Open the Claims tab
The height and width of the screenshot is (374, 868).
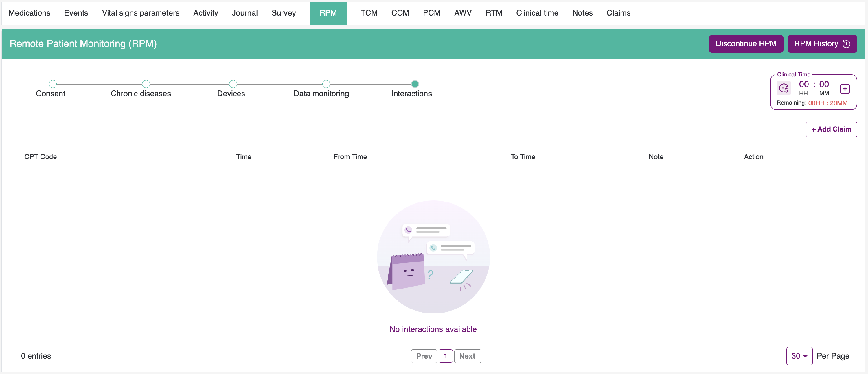[x=618, y=13]
